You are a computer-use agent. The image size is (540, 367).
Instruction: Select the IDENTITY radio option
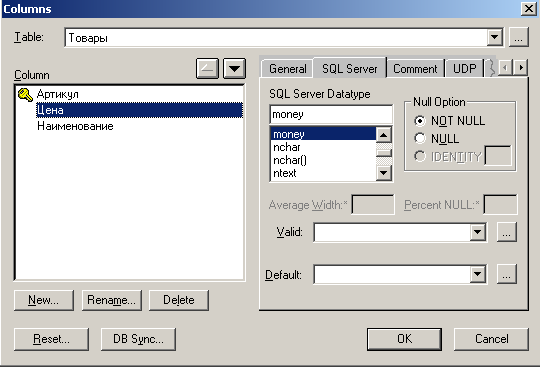tap(419, 156)
